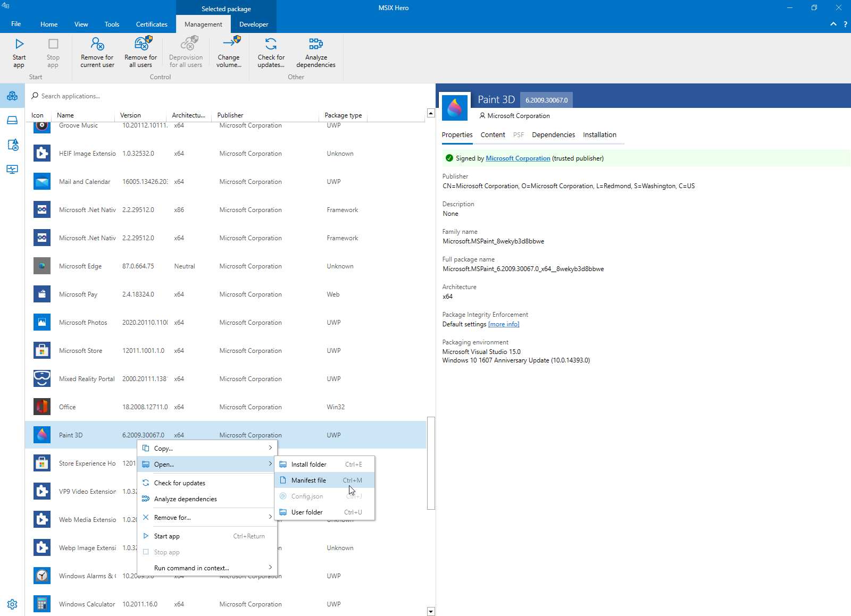Click Check for updates ribbon icon
The width and height of the screenshot is (851, 616).
point(271,44)
